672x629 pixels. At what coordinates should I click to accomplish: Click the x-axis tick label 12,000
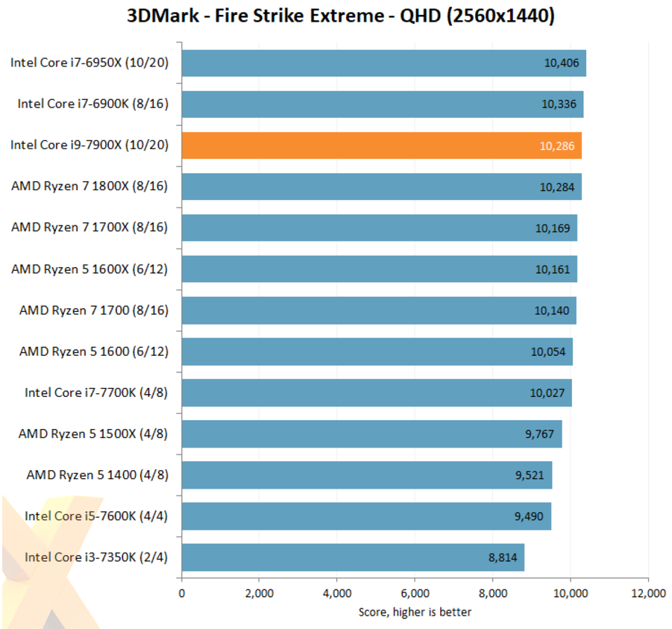point(648,593)
